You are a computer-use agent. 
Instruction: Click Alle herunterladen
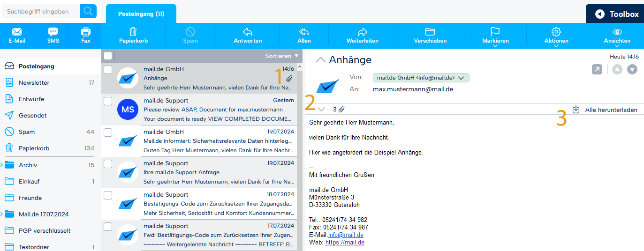611,110
